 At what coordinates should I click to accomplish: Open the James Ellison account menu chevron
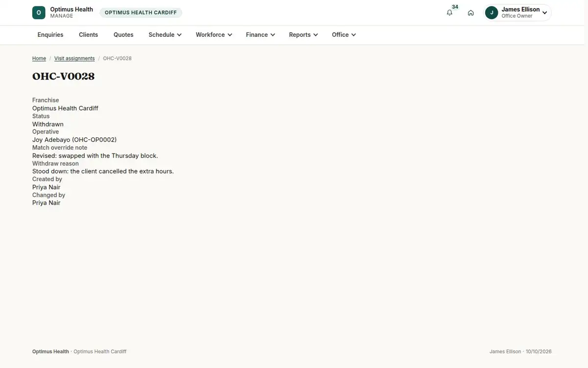click(x=544, y=13)
